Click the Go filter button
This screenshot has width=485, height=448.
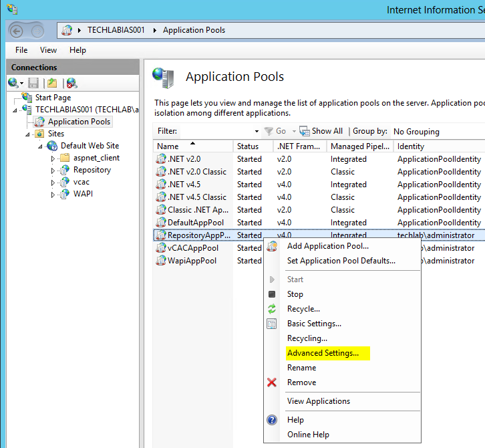point(275,131)
